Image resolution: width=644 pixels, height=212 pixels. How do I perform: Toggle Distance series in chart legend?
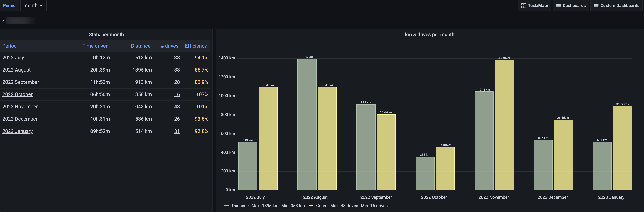coord(240,206)
